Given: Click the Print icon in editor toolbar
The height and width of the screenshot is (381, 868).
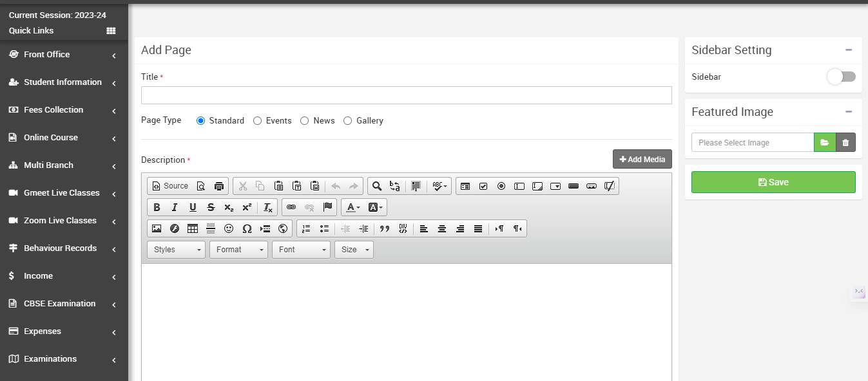Looking at the screenshot, I should pyautogui.click(x=219, y=186).
